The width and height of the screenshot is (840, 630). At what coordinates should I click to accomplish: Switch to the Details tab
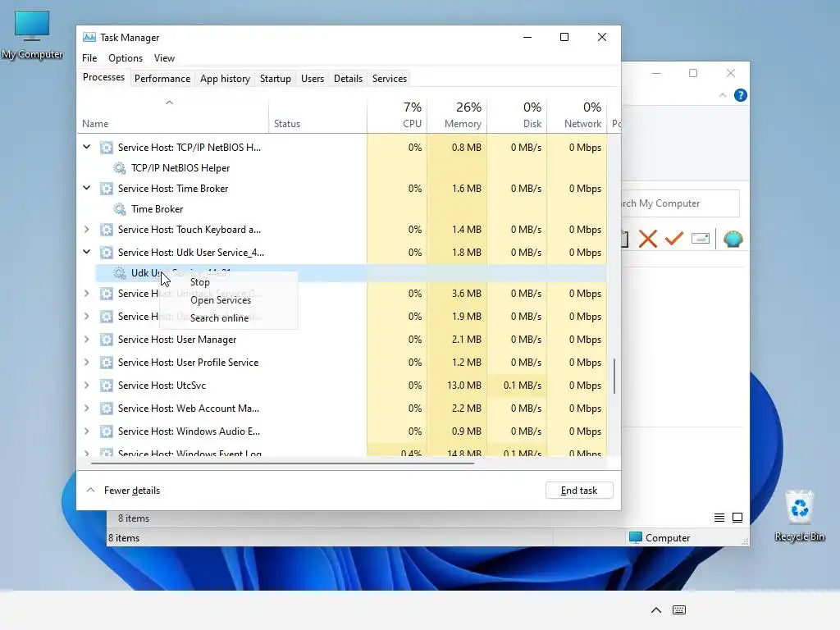click(348, 79)
